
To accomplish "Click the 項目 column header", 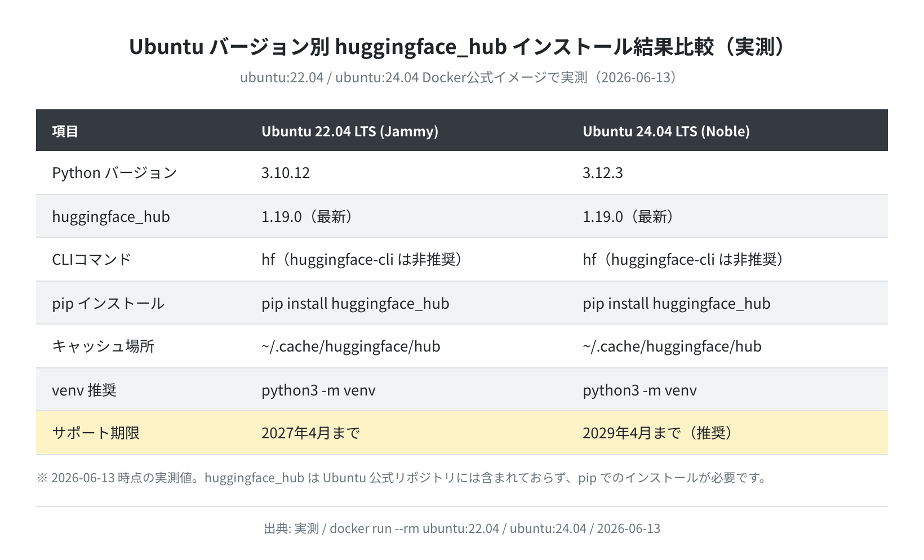I will [65, 131].
